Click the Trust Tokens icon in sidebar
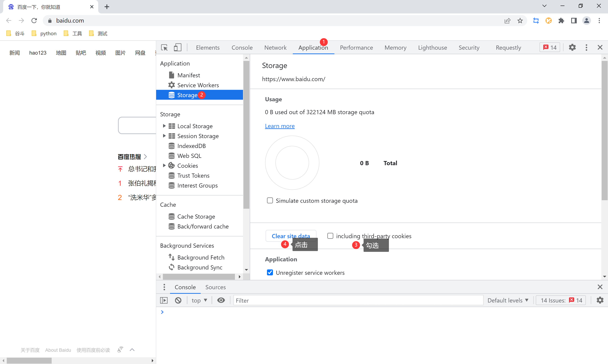The height and width of the screenshot is (364, 608). click(x=172, y=175)
